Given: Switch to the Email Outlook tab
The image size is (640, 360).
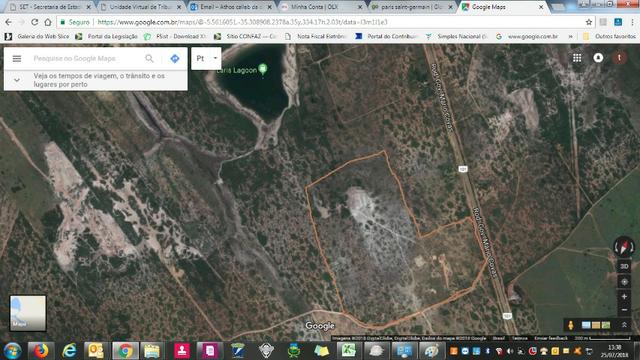Looking at the screenshot, I should tap(231, 7).
